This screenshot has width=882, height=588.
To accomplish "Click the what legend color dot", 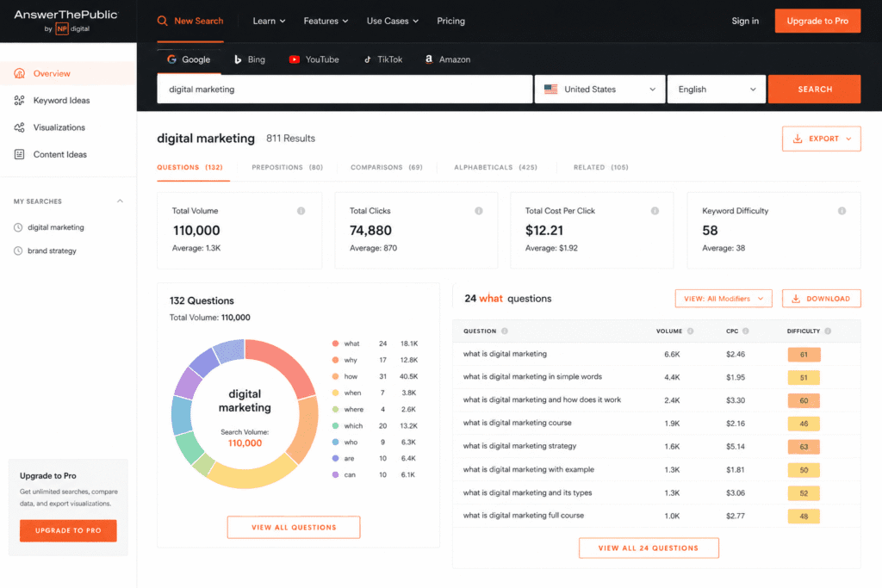I will coord(335,344).
